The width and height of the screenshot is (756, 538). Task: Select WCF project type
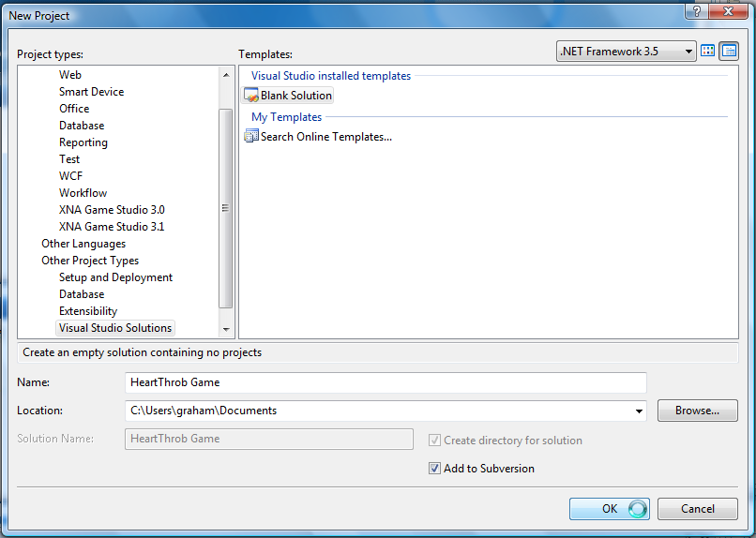[x=70, y=176]
